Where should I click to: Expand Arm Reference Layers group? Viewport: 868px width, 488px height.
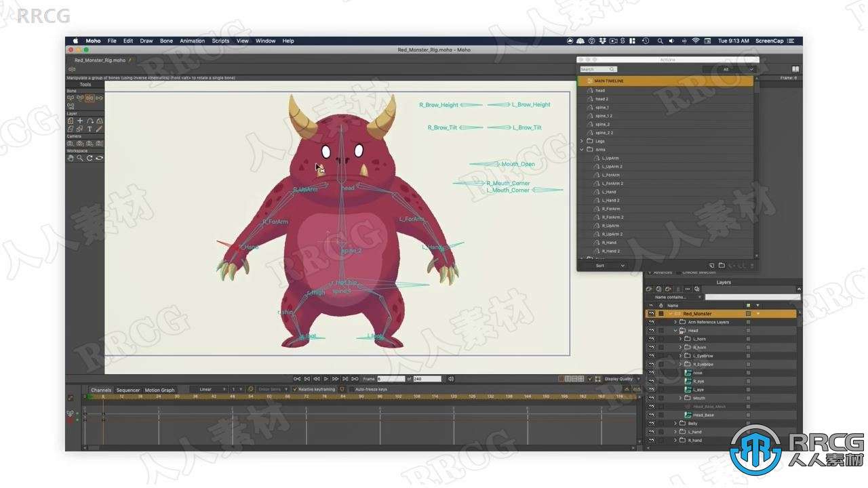coord(675,322)
